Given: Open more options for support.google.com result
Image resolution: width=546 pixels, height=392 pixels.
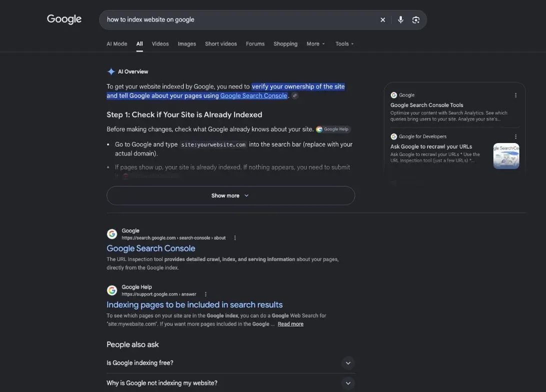Looking at the screenshot, I should pos(206,294).
